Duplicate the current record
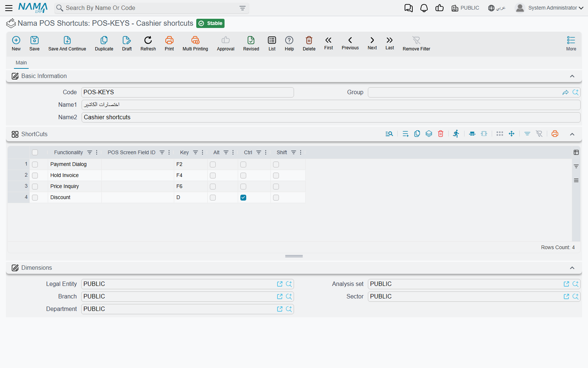 (x=104, y=43)
